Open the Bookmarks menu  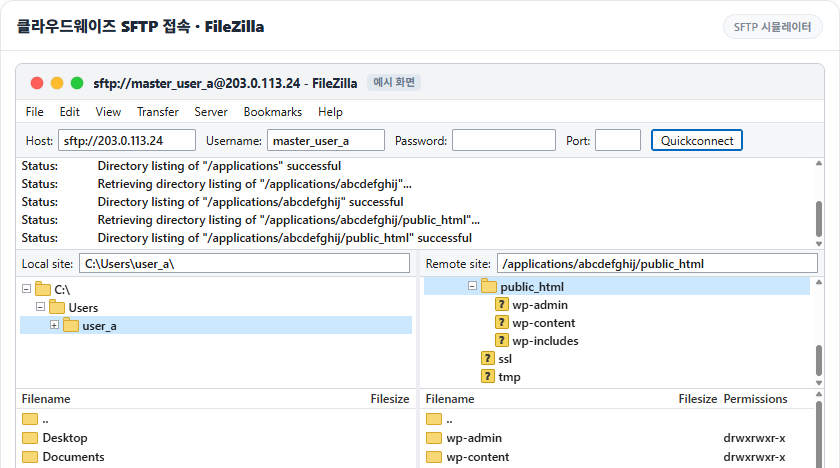click(273, 112)
